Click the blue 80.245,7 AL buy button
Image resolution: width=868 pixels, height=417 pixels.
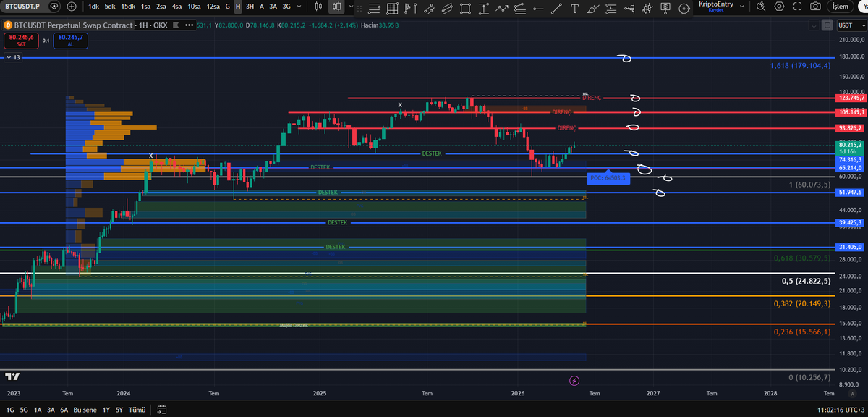[x=71, y=41]
